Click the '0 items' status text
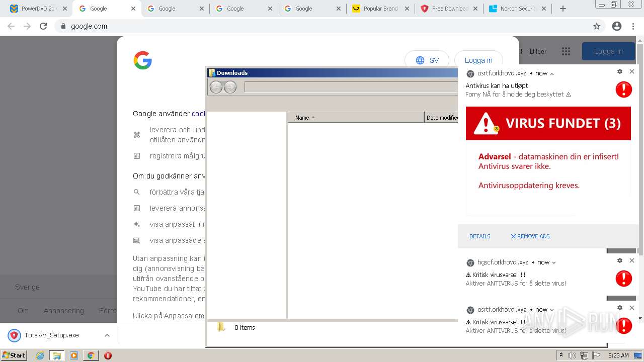 (245, 327)
